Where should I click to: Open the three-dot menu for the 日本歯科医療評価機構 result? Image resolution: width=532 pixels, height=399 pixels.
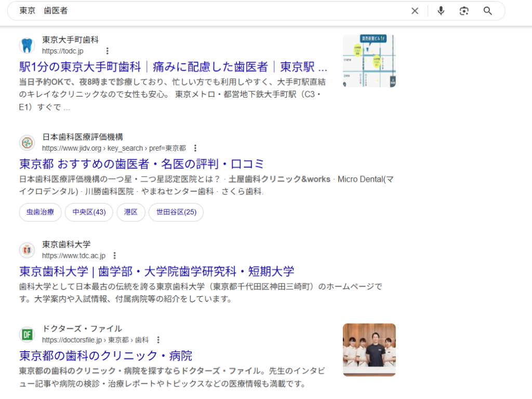tap(195, 148)
